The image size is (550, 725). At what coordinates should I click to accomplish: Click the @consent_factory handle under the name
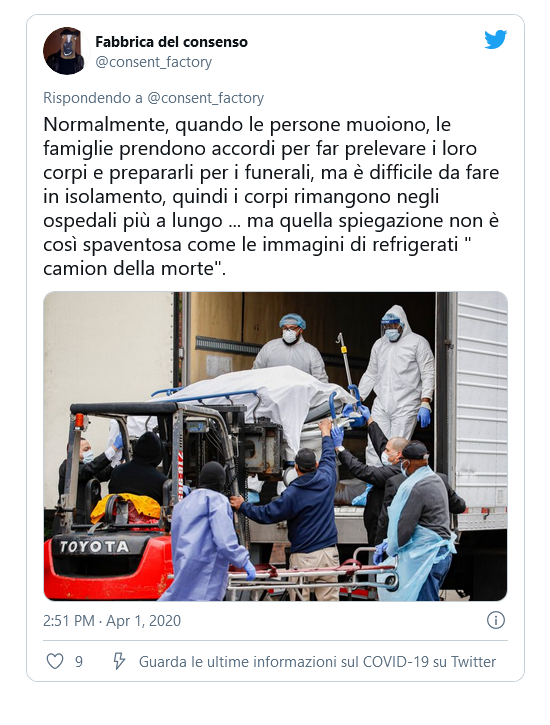153,62
